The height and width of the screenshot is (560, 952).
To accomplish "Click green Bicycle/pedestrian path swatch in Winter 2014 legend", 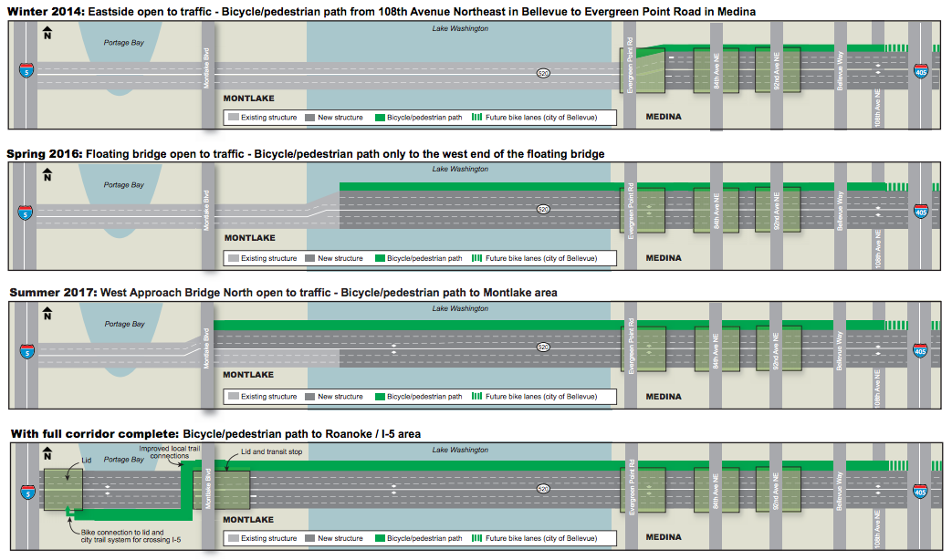I will coord(380,118).
